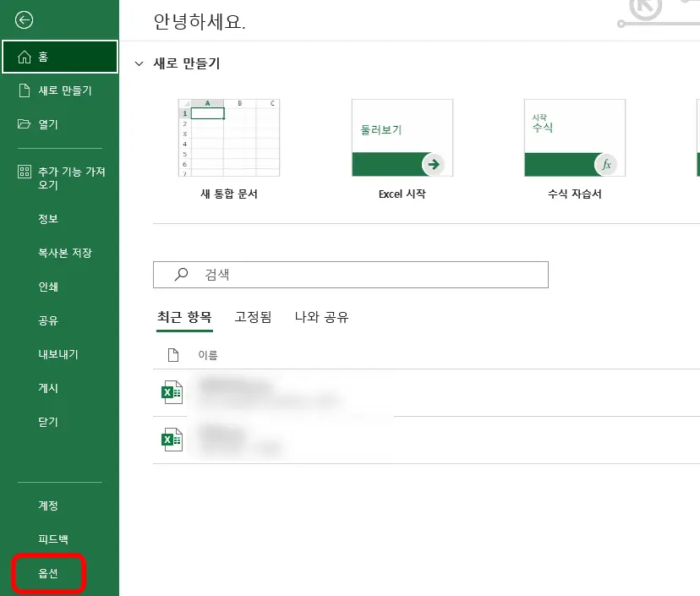Open 내보내기 in the sidebar
700x596 pixels.
[x=59, y=354]
